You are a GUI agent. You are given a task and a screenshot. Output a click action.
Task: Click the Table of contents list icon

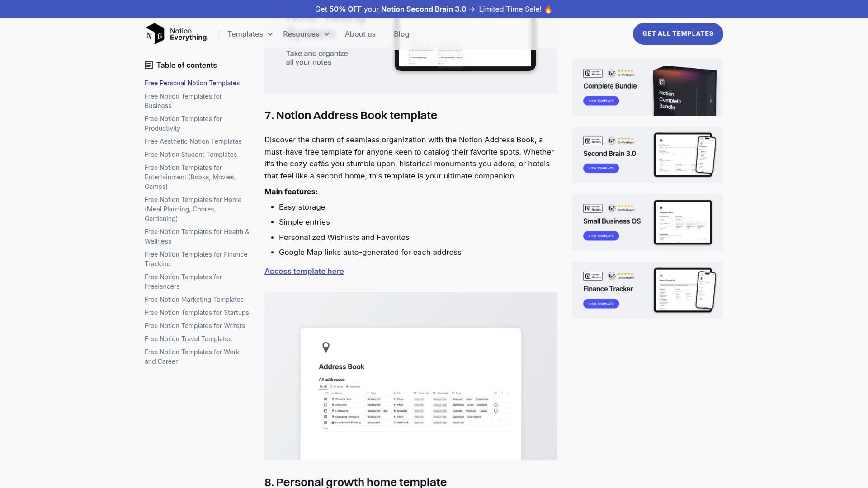point(149,65)
